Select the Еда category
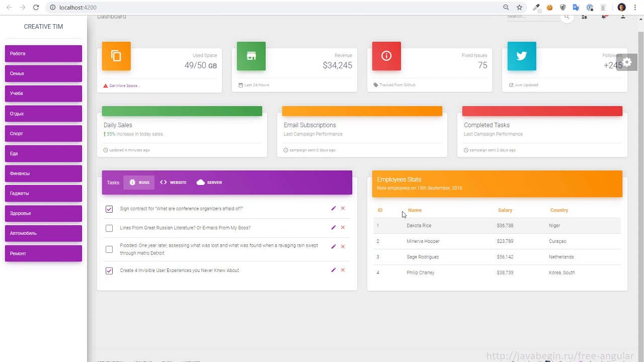 pos(43,153)
